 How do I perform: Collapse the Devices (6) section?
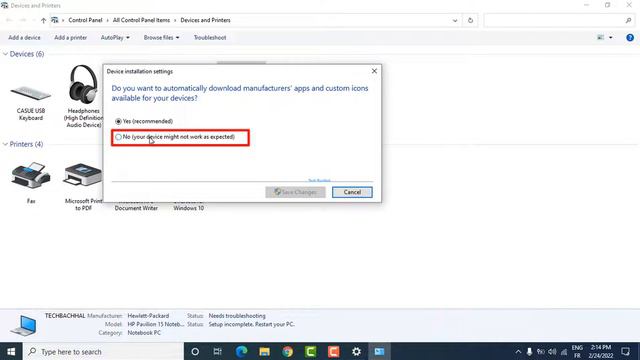click(5, 54)
